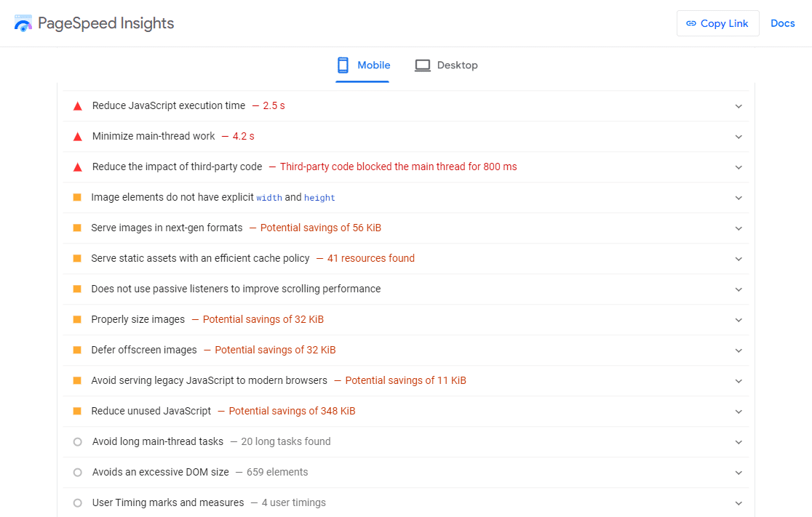
Task: Click the passive listeners audit row text
Action: [x=236, y=289]
